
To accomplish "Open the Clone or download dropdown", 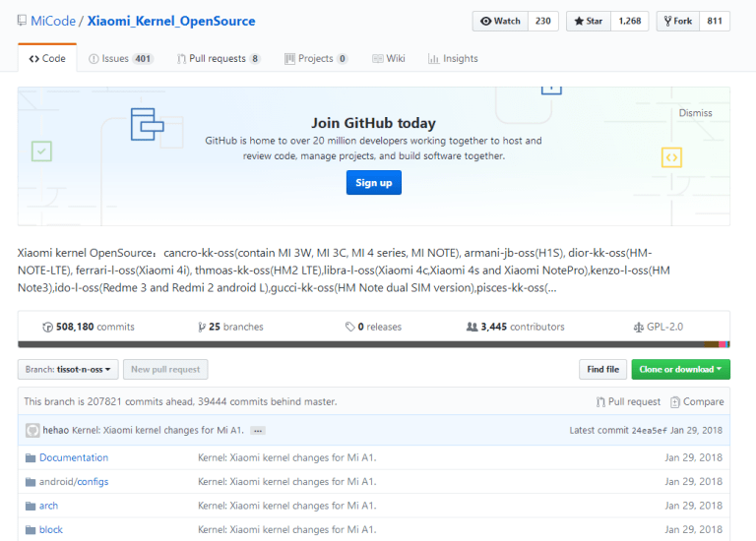I will [x=681, y=370].
